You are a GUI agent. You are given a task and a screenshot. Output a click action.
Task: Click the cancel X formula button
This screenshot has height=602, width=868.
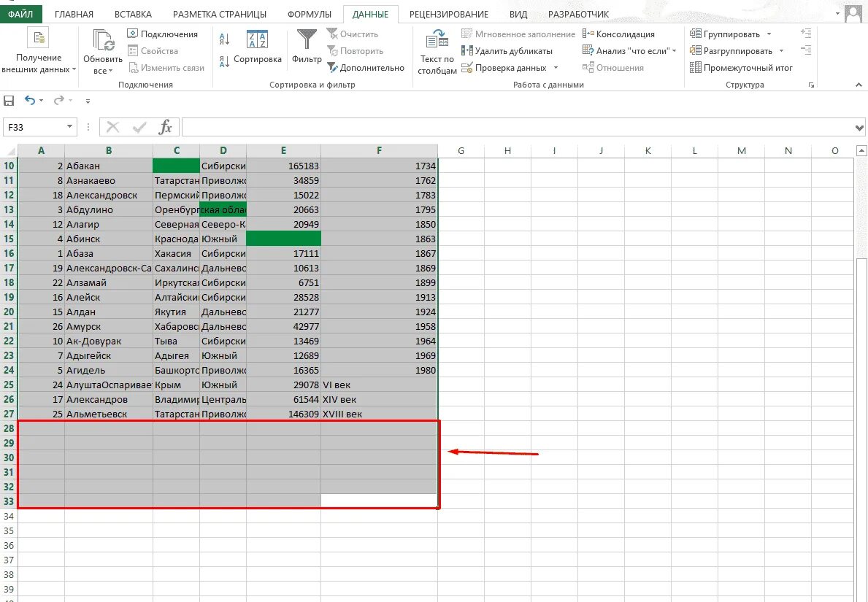pyautogui.click(x=113, y=127)
